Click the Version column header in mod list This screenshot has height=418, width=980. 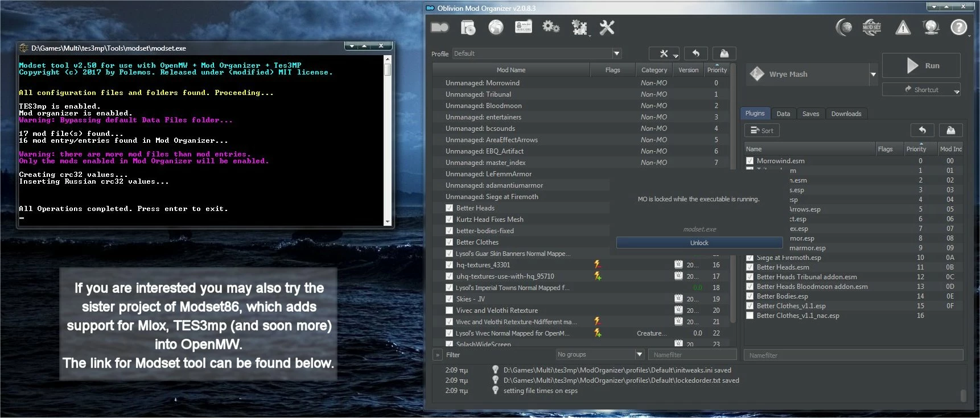tap(688, 70)
